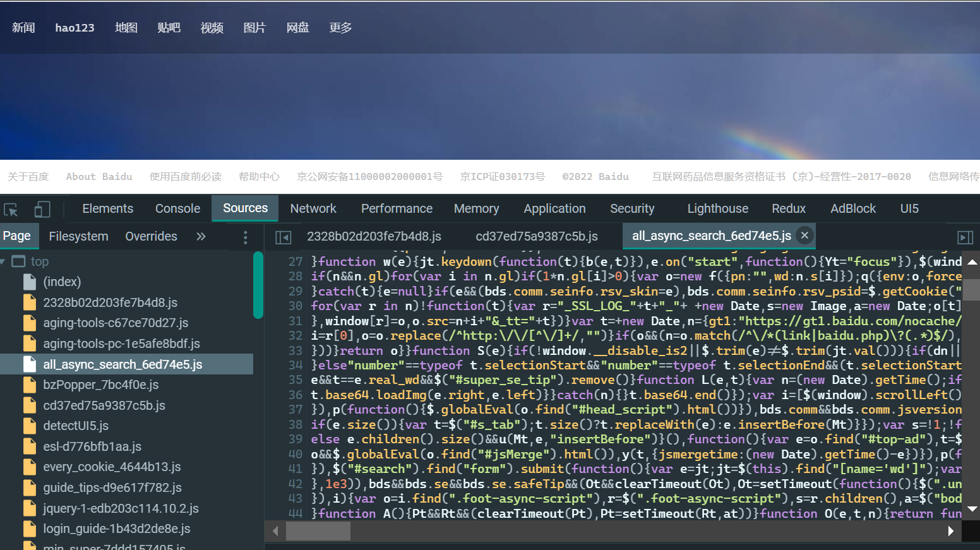Open the 贴吧 link

(169, 28)
